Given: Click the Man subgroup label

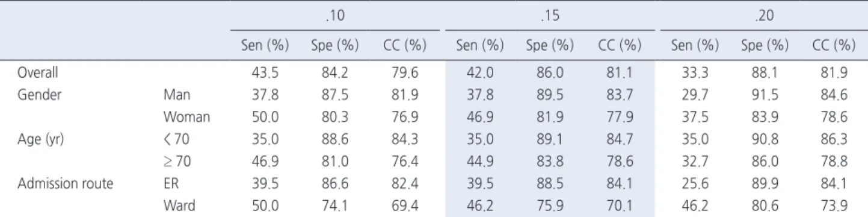Looking at the screenshot, I should [173, 95].
